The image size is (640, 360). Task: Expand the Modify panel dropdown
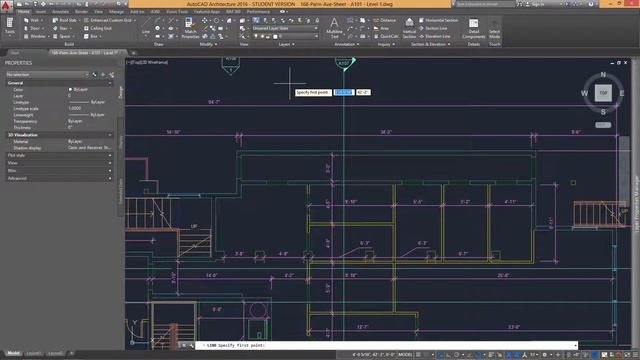coord(208,44)
